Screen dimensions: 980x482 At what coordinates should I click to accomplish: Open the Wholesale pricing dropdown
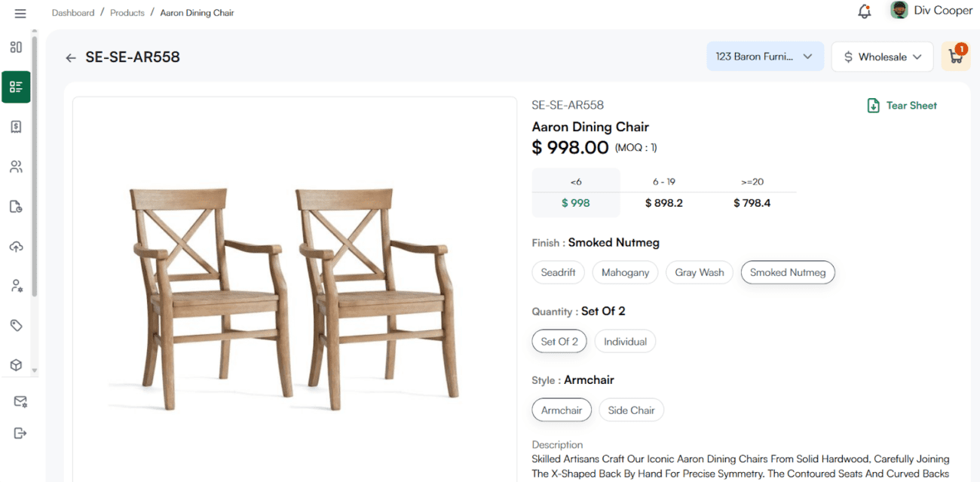[x=882, y=57]
